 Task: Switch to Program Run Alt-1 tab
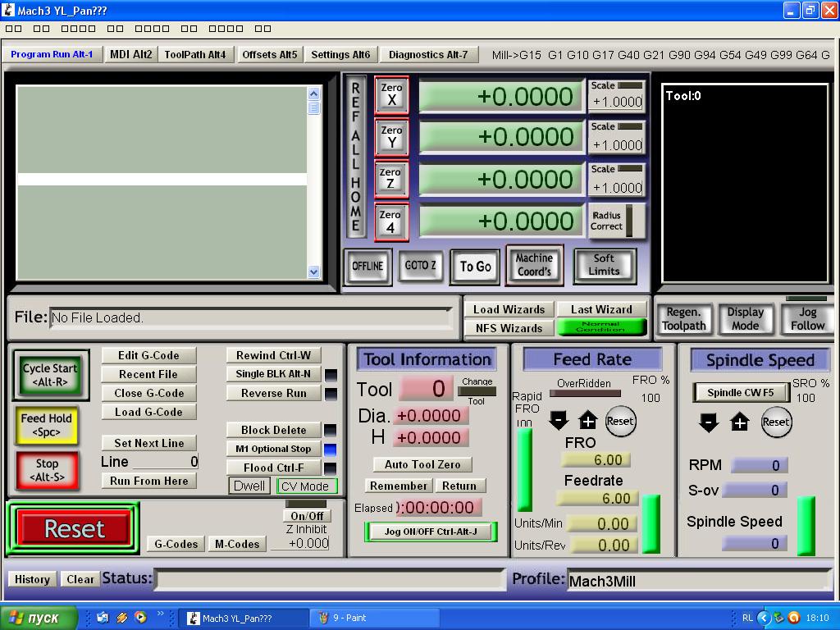coord(52,54)
